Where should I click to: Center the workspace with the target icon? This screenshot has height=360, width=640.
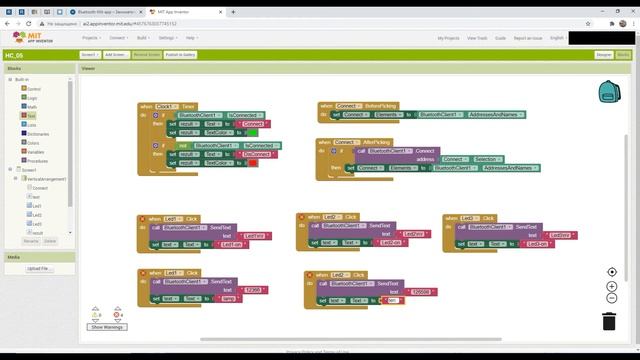(611, 272)
